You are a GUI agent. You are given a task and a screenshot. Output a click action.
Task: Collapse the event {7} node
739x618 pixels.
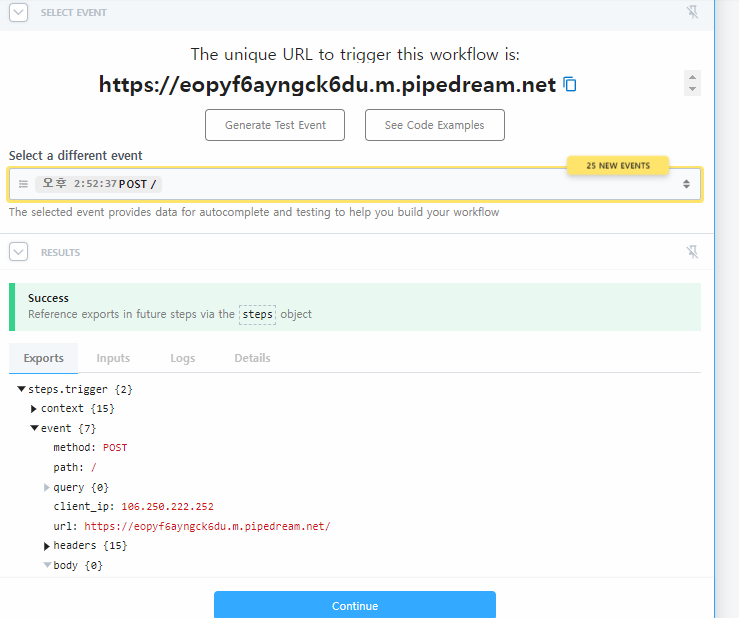coord(34,428)
